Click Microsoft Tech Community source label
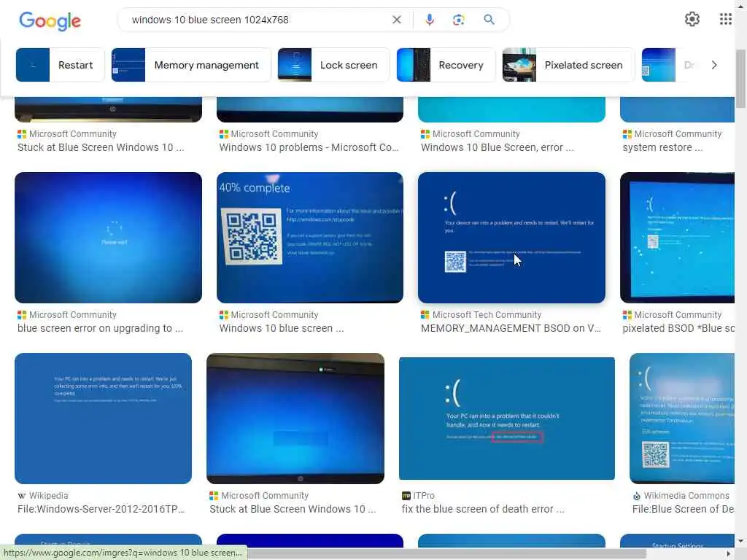This screenshot has width=747, height=560. pos(487,315)
